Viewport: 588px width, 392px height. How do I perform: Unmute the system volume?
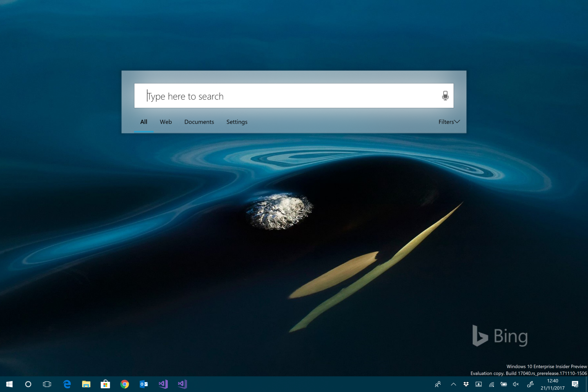click(x=516, y=384)
